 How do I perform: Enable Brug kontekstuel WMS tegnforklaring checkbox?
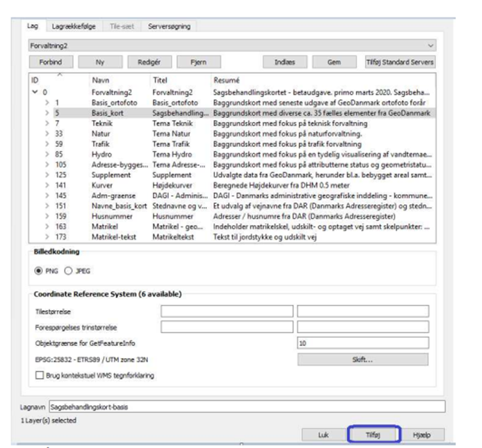coord(39,375)
